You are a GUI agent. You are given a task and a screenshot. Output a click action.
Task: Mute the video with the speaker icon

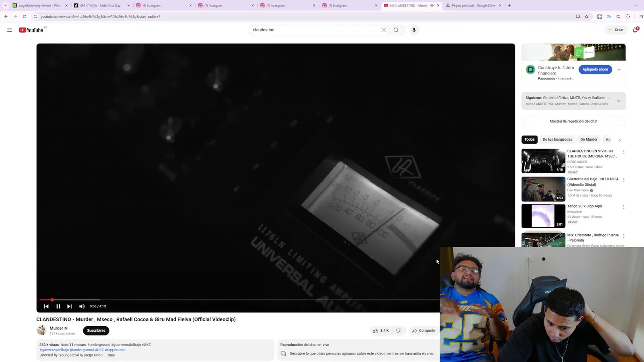click(x=82, y=306)
